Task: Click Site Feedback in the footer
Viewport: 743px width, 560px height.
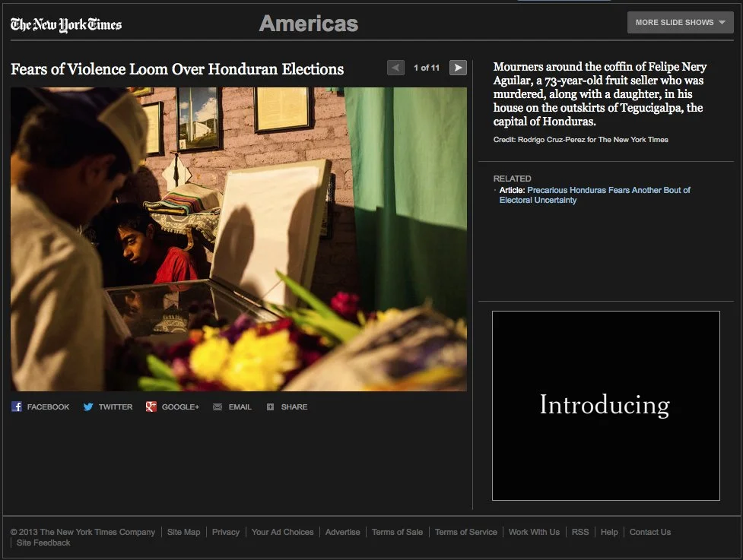Action: pyautogui.click(x=43, y=543)
